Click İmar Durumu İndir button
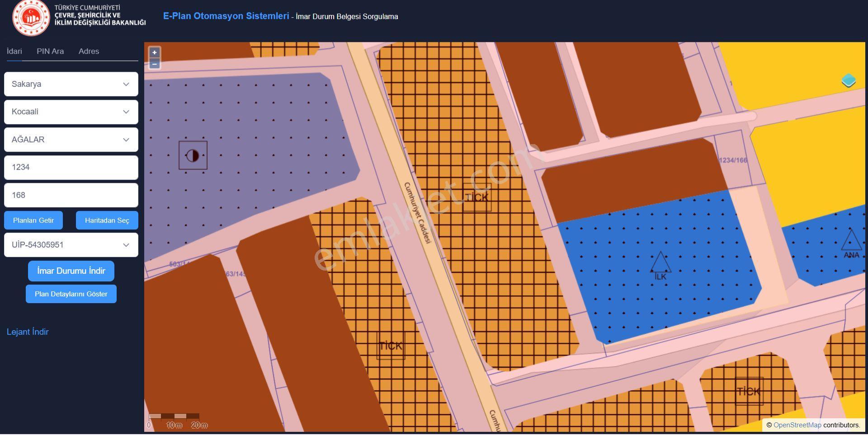 (71, 271)
